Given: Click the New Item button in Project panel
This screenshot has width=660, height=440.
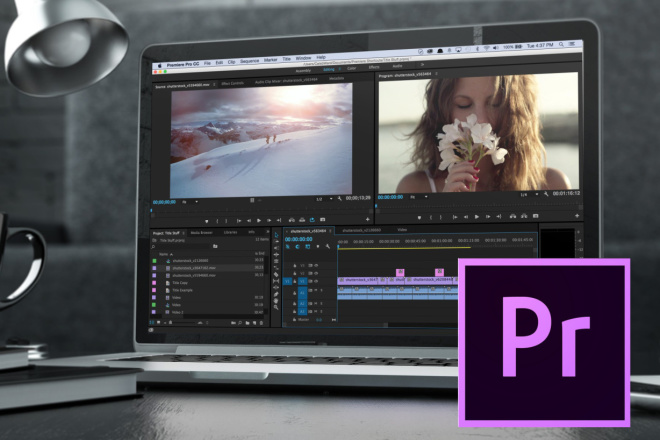Looking at the screenshot, I should [x=254, y=323].
